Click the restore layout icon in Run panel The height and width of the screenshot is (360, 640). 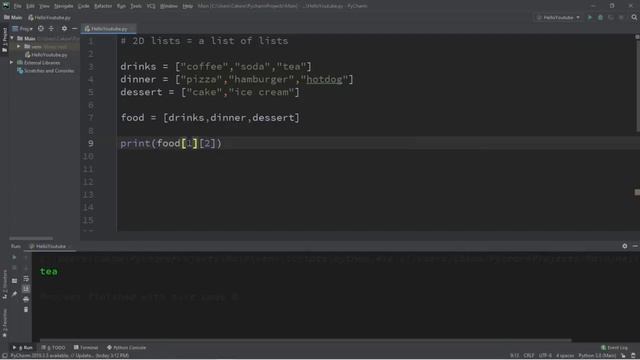tap(14, 281)
